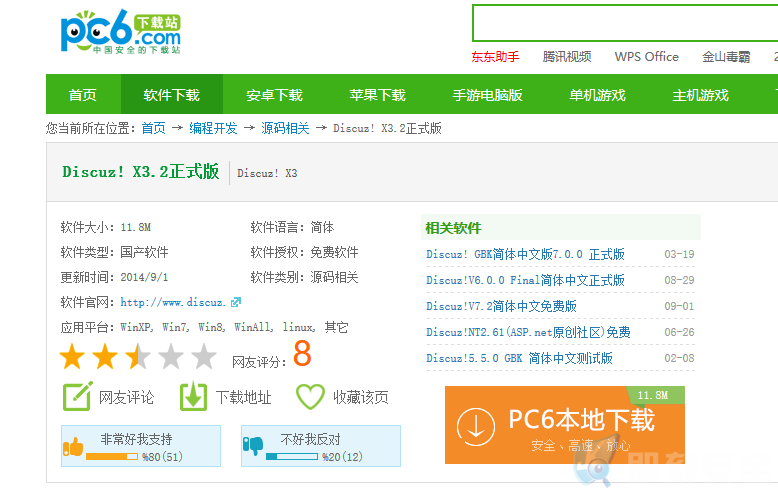The height and width of the screenshot is (498, 778).
Task: Open the 主机游戏 navigation tab
Action: 701,94
